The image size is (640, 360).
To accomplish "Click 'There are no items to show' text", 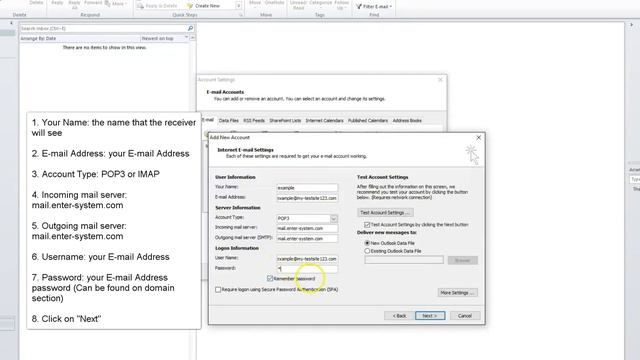I will click(104, 47).
